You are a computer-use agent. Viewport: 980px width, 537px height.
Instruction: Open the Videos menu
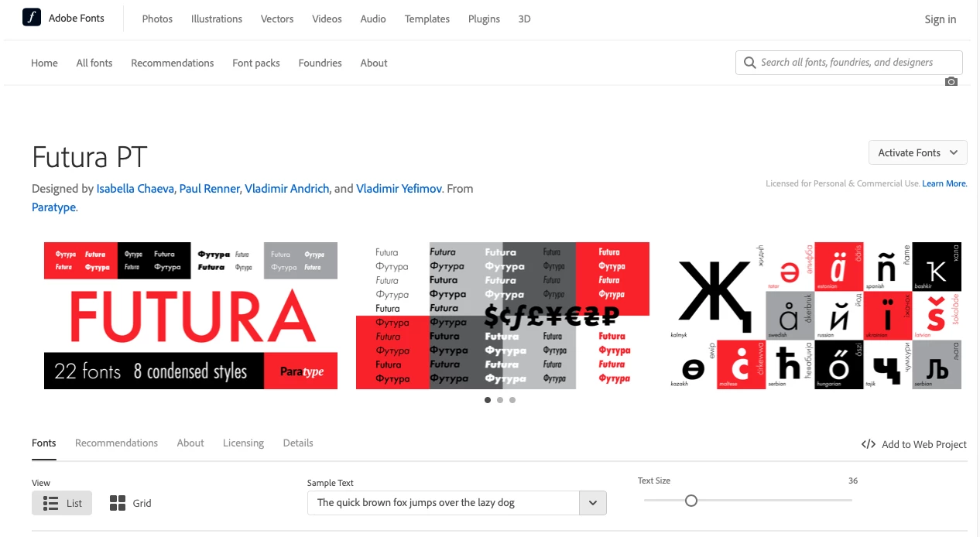[x=327, y=19]
